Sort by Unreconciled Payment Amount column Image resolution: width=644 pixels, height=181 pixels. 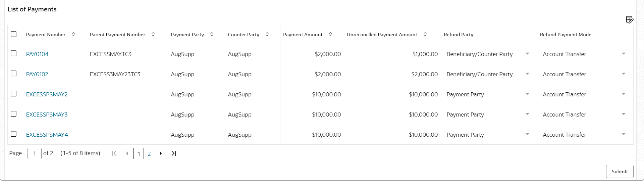pos(425,34)
